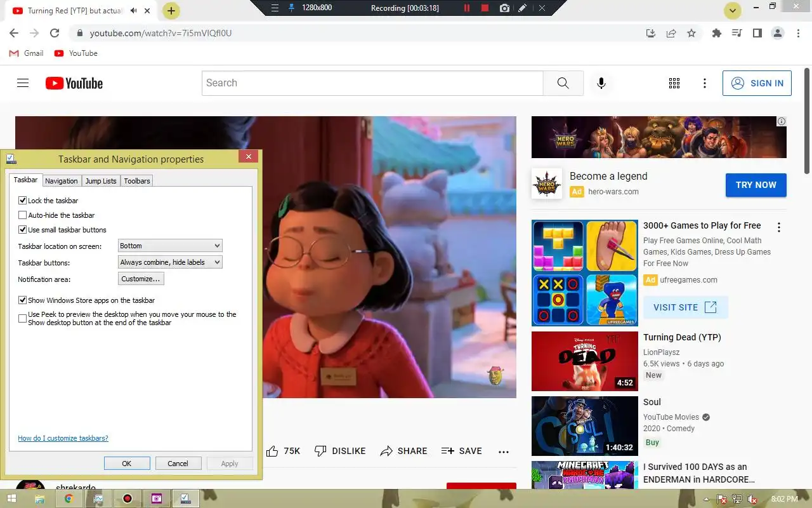812x508 pixels.
Task: Sign in to YouTube
Action: [757, 83]
